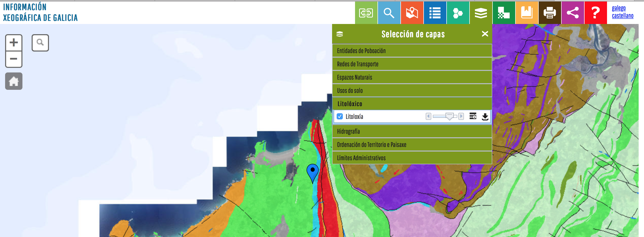Click the printer icon in toolbar
Screen dimensions: 644x237
tap(550, 13)
